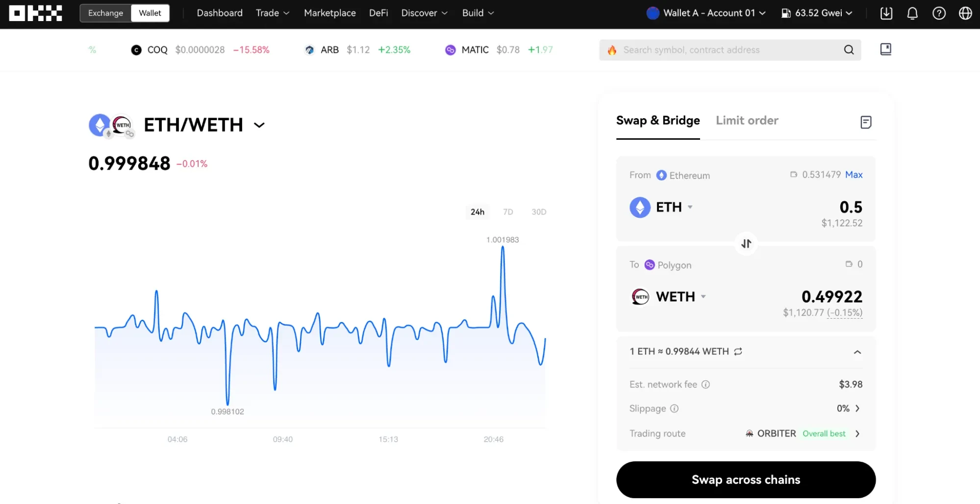Open the DeFi page
This screenshot has width=980, height=504.
pos(378,13)
